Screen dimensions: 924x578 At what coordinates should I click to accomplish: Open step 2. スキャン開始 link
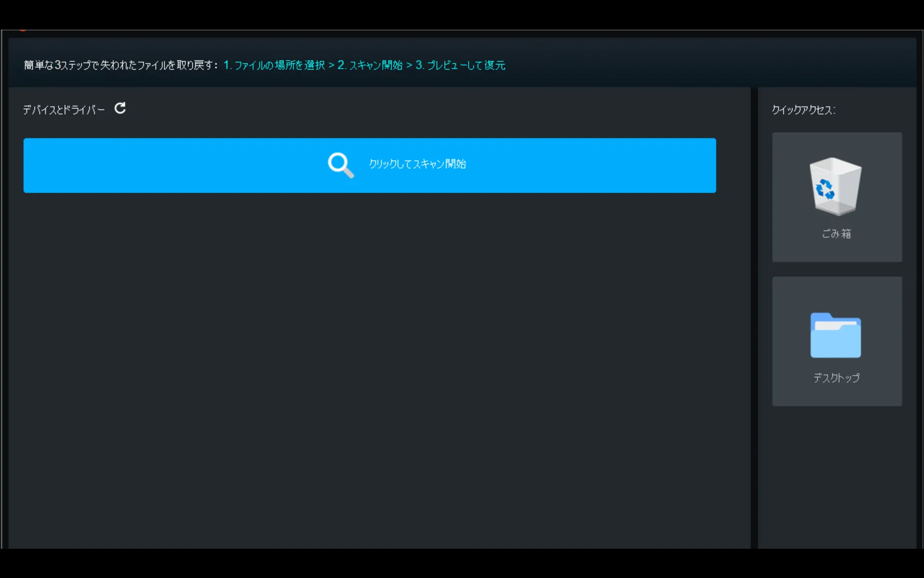point(370,65)
